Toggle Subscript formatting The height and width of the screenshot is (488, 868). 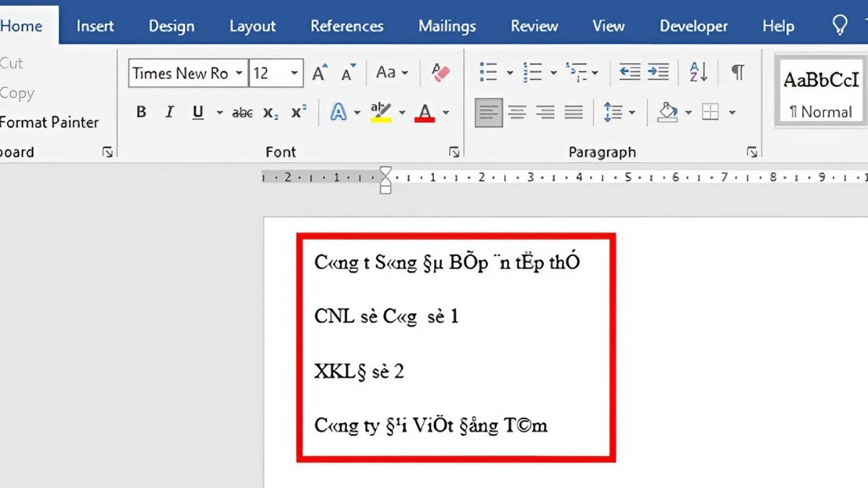click(271, 113)
